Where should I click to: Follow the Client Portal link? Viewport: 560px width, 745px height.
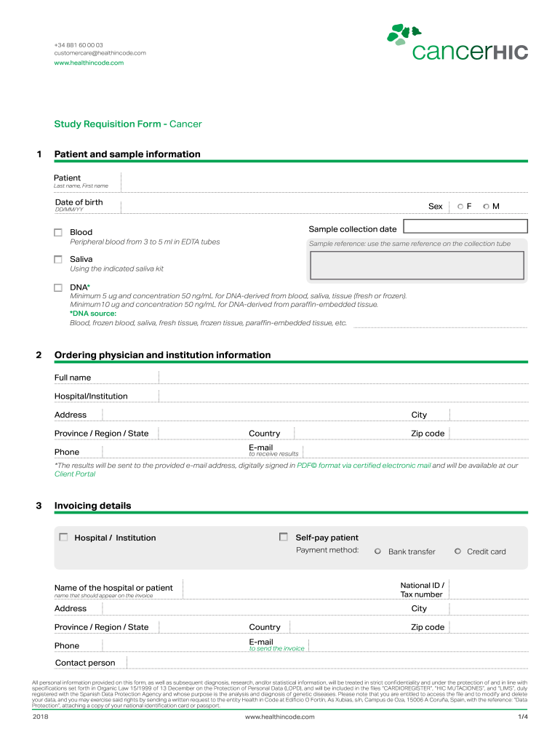pos(75,474)
